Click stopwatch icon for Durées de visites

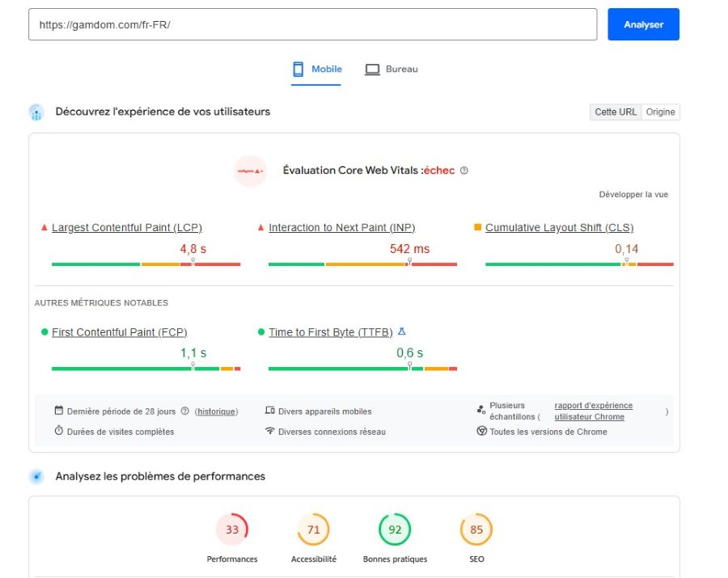[58, 430]
